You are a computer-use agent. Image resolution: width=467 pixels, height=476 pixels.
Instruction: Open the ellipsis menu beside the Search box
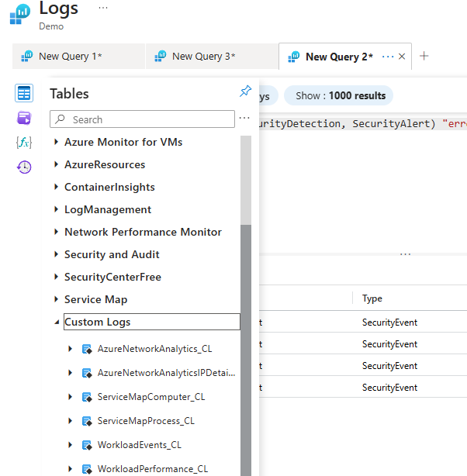coord(244,118)
